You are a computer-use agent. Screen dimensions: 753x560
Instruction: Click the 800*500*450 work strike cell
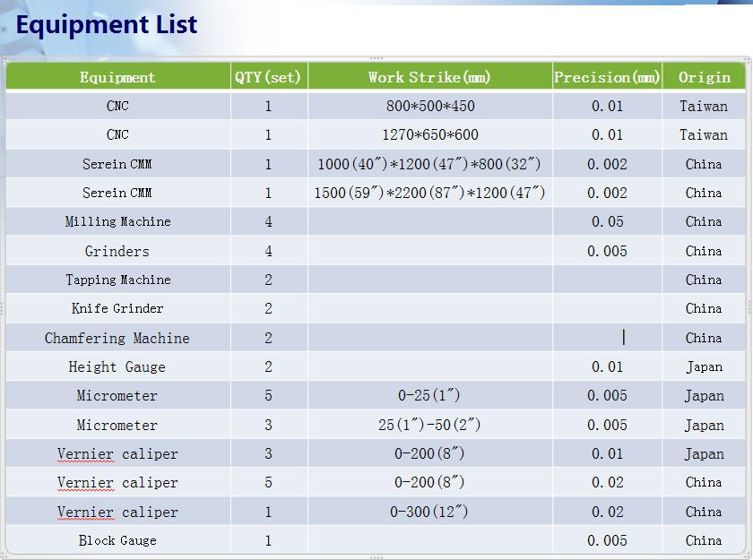[x=429, y=106]
